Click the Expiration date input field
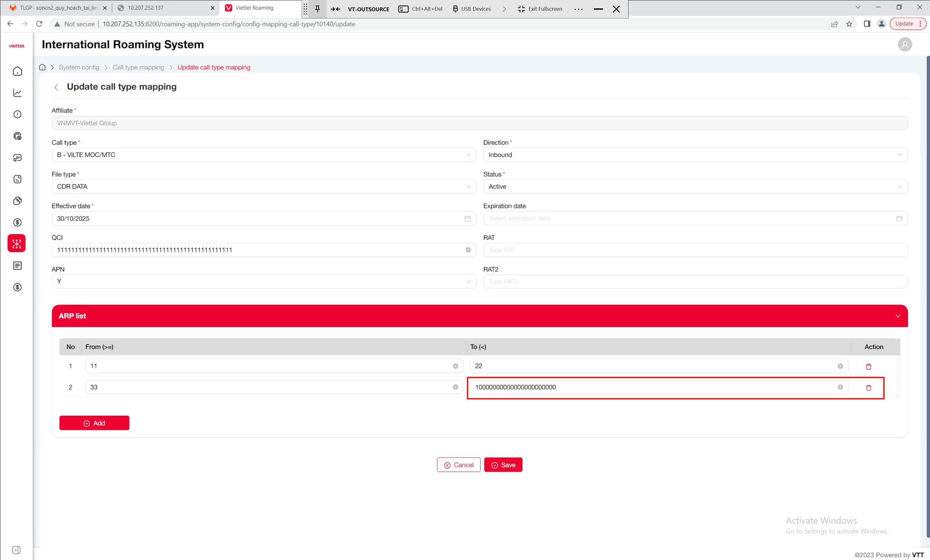The image size is (930, 560). (x=689, y=218)
